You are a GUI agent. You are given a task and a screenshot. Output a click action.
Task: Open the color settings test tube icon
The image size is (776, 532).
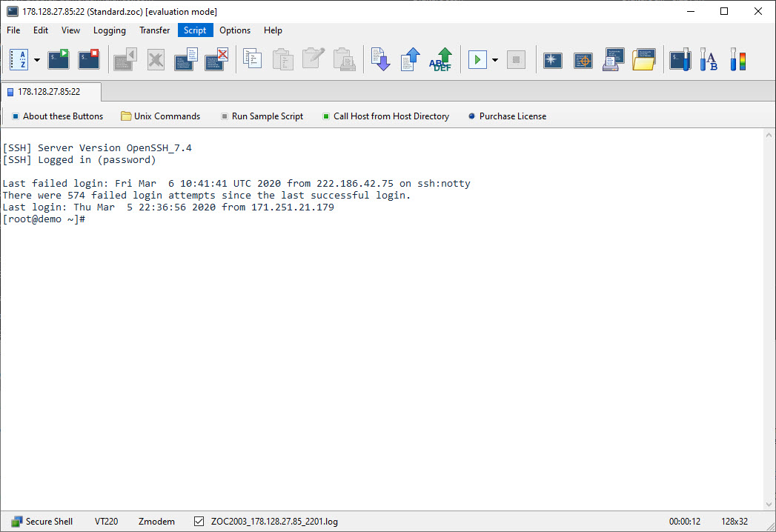[x=737, y=60]
